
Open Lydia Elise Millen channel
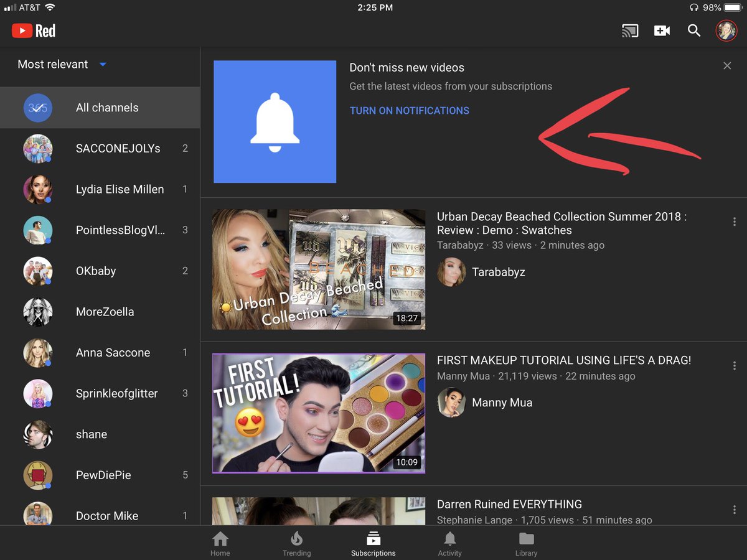100,189
